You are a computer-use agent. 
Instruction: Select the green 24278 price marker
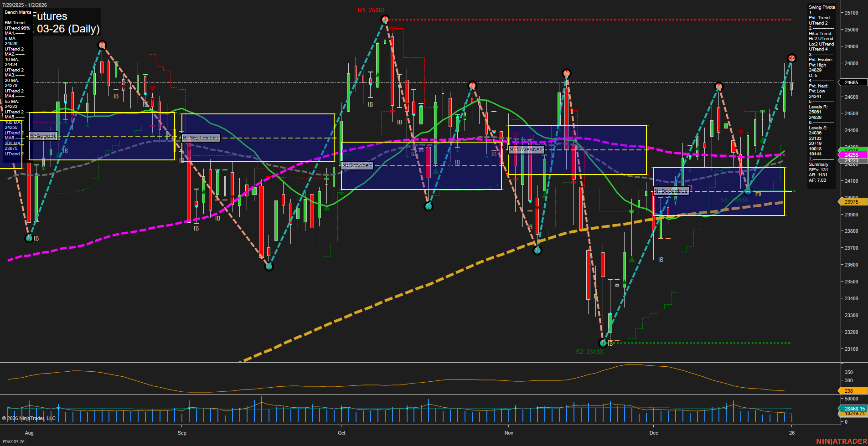[x=851, y=149]
